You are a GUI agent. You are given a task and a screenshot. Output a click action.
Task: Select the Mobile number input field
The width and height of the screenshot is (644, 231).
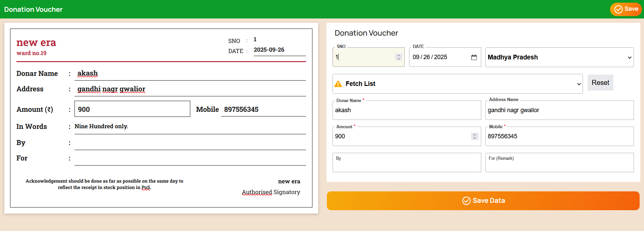[x=559, y=137]
